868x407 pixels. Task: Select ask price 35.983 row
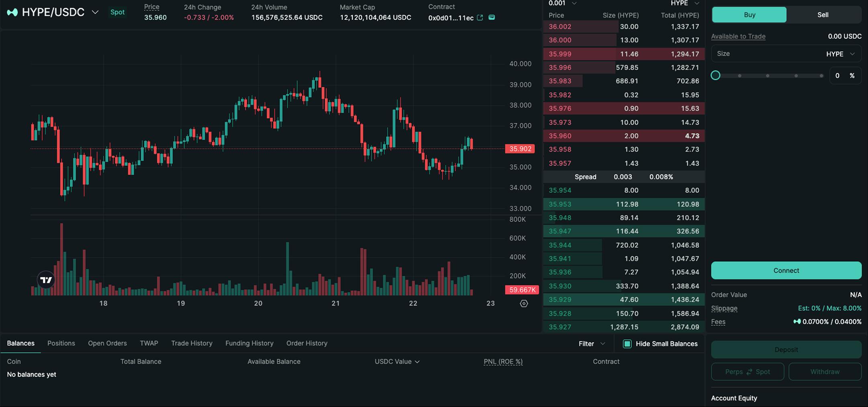(x=624, y=81)
